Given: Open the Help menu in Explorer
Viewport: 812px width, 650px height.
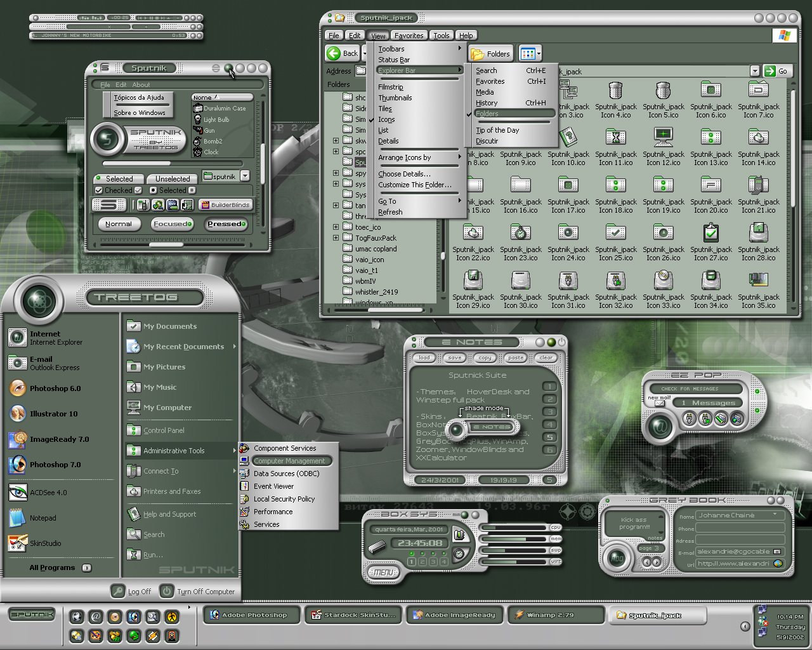Looking at the screenshot, I should click(466, 36).
